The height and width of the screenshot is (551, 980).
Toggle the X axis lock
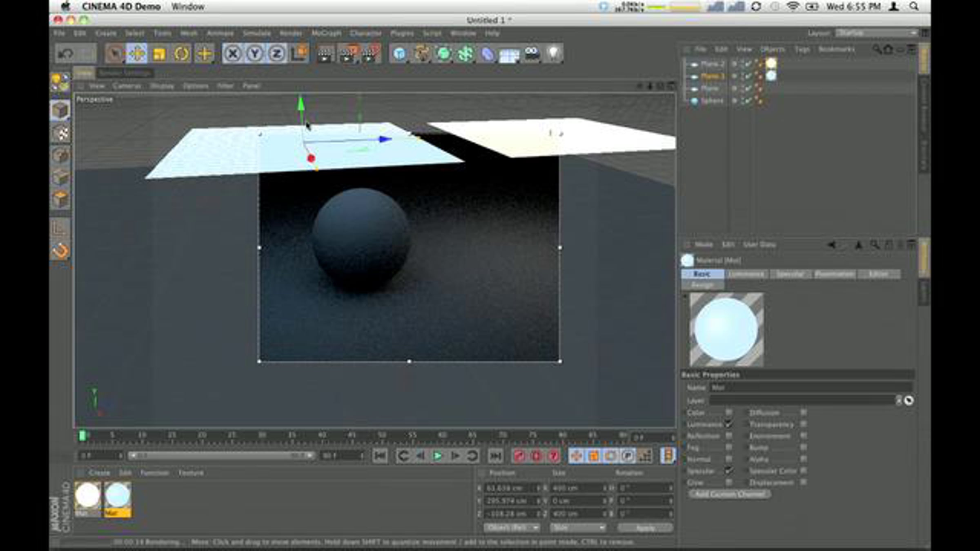click(x=233, y=54)
